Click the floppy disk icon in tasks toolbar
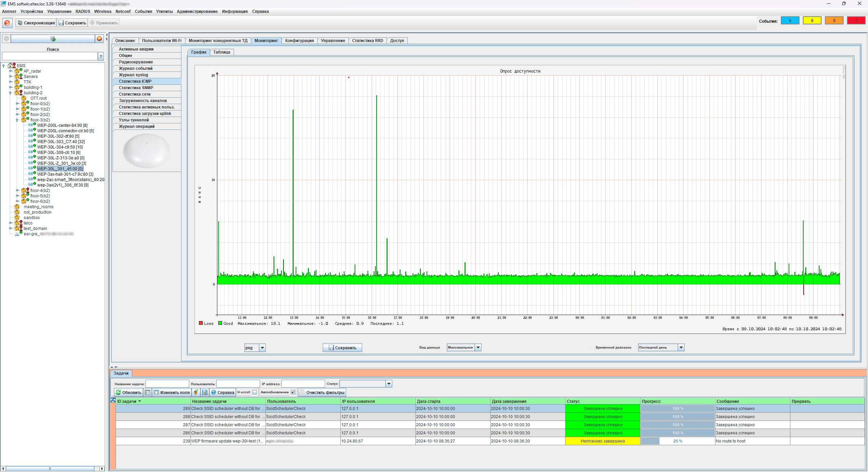 pyautogui.click(x=204, y=393)
